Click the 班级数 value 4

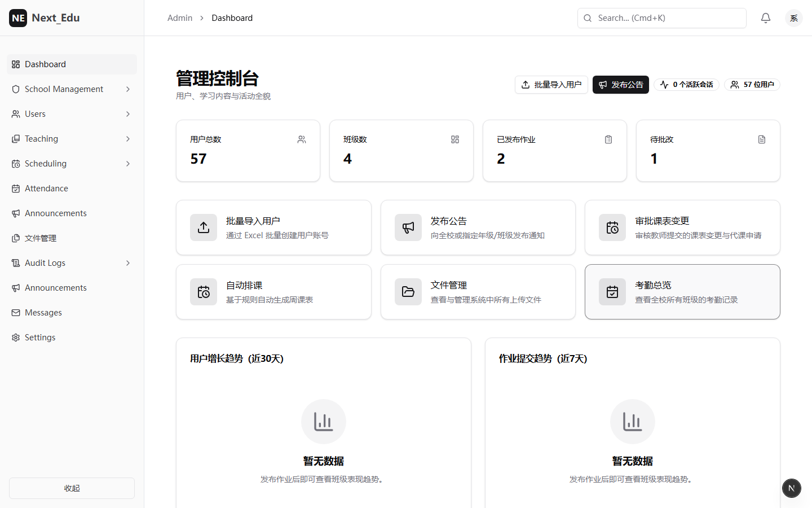[347, 159]
